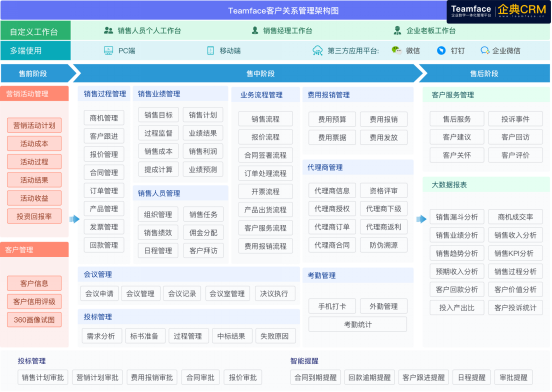Viewport: 552px width, 392px height.
Task: Click the 投资回报率 box
Action: 34,216
